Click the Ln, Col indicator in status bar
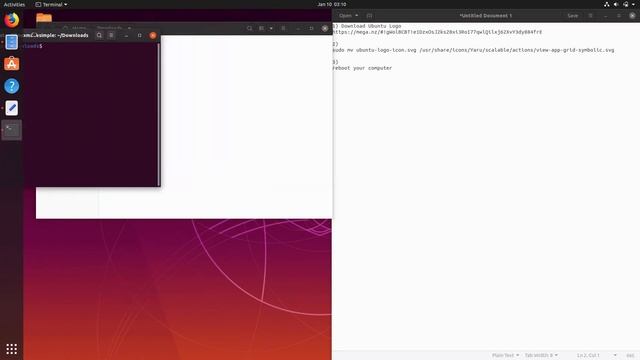Image resolution: width=640 pixels, height=360 pixels. tap(588, 356)
